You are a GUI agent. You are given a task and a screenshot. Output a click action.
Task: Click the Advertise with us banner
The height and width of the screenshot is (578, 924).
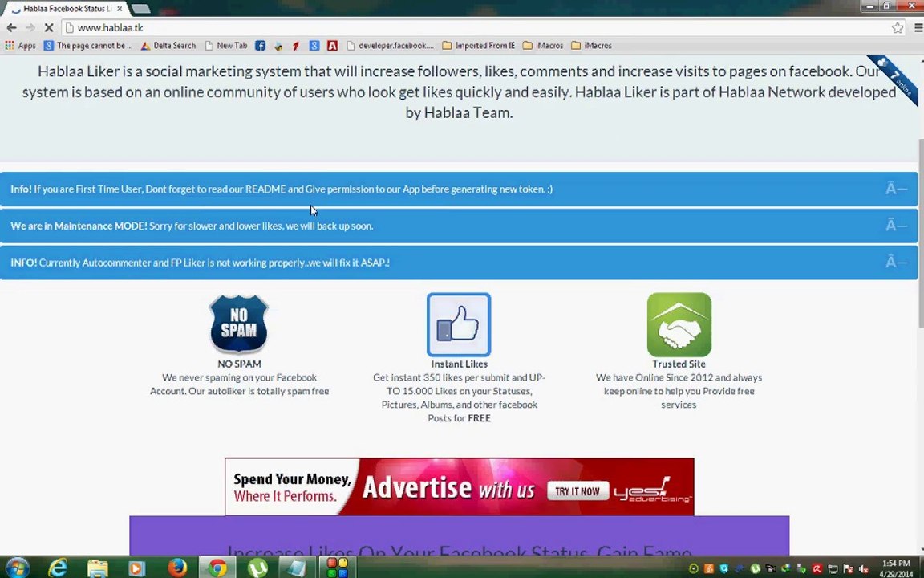(x=459, y=486)
